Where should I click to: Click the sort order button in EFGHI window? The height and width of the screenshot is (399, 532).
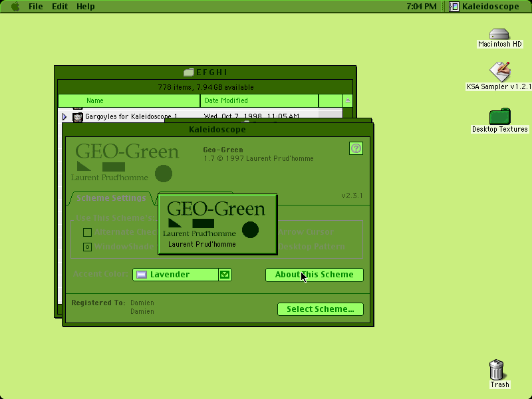347,100
